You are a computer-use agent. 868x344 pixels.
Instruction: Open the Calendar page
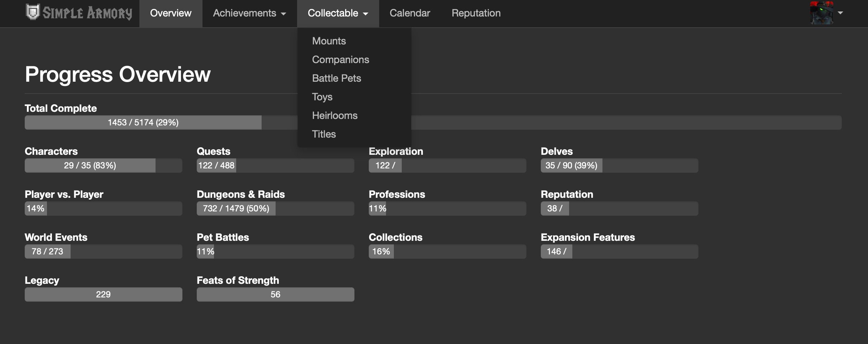[410, 13]
